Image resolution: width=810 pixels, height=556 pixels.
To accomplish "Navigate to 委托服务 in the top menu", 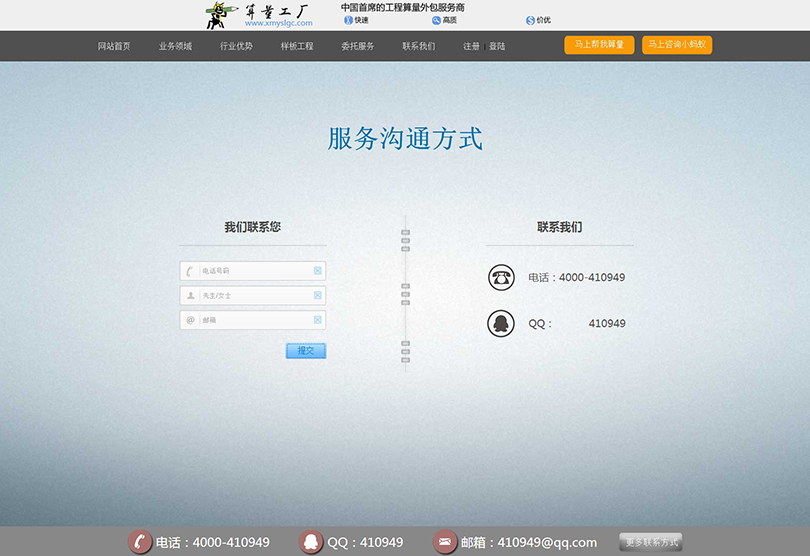I will tap(357, 46).
